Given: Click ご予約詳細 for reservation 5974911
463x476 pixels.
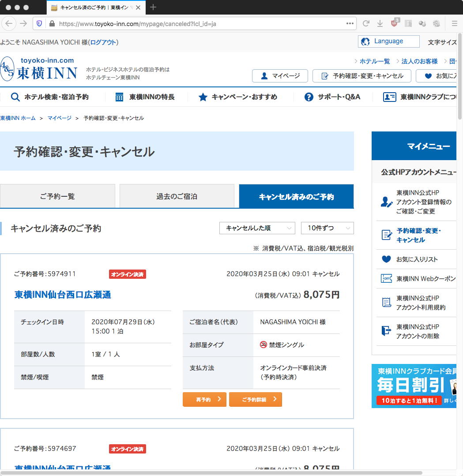Looking at the screenshot, I should [256, 400].
